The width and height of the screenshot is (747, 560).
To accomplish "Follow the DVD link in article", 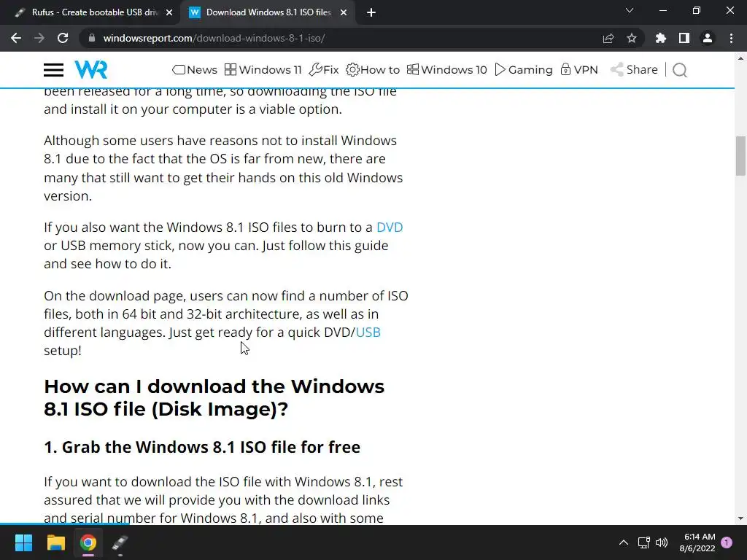I will [390, 227].
